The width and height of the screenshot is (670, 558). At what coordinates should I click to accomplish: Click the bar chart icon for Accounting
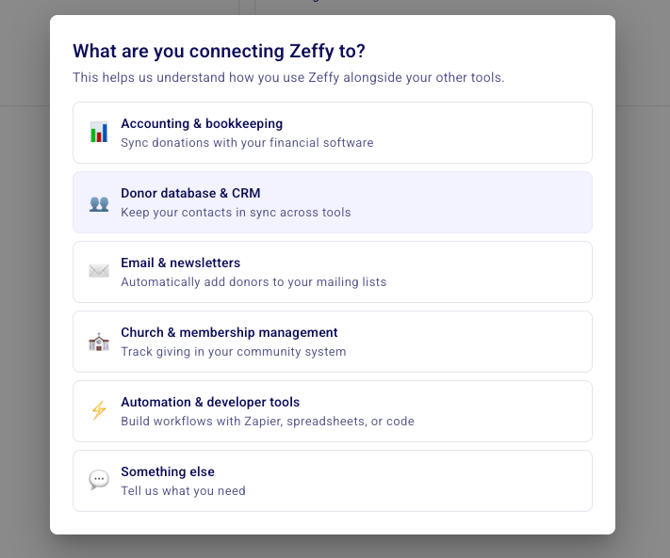tap(99, 132)
